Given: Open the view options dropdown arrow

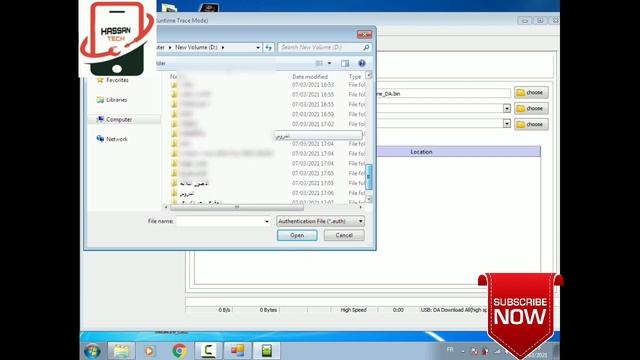Looking at the screenshot, I should (329, 63).
